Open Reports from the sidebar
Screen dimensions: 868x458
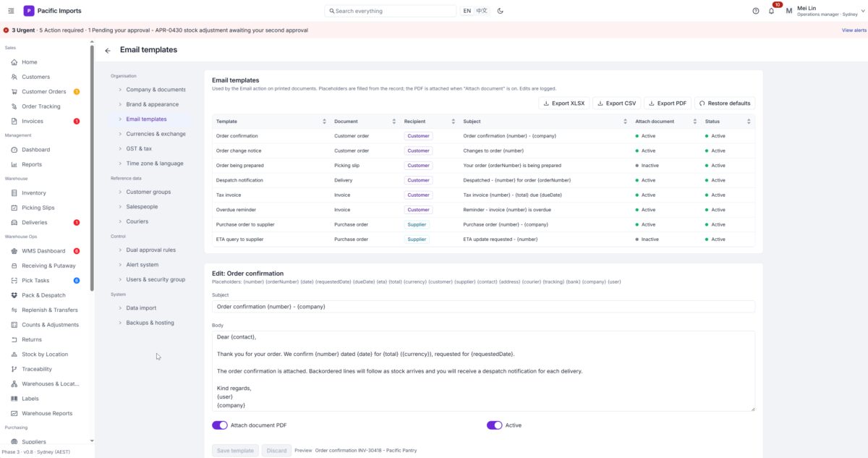tap(32, 164)
